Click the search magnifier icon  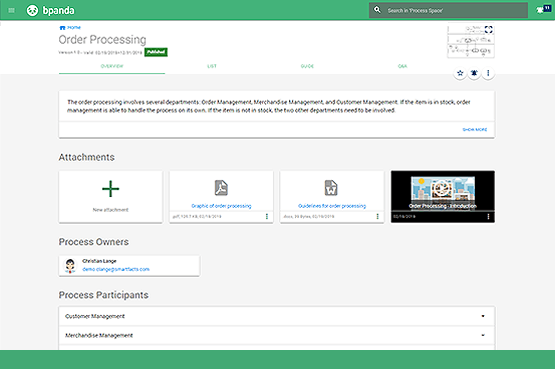pos(377,10)
